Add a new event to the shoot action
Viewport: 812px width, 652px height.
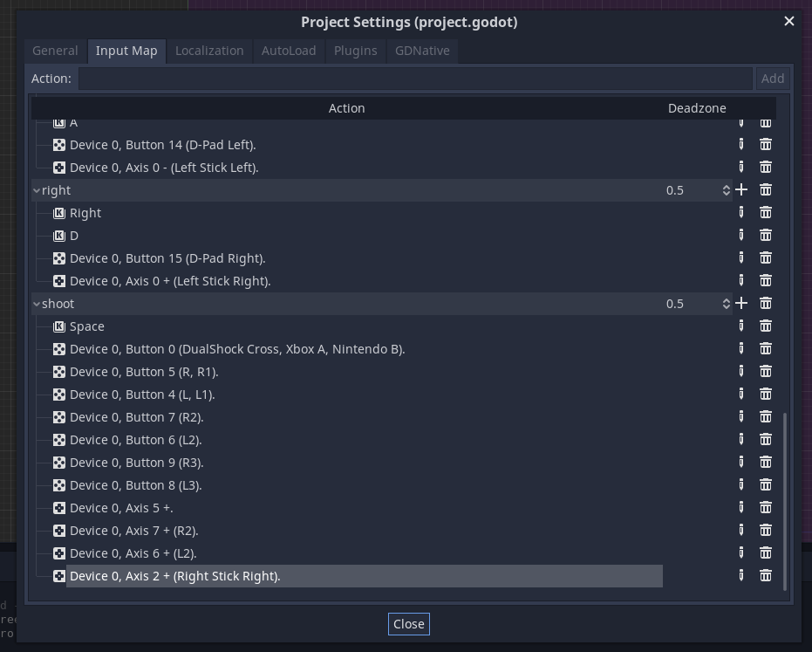(741, 303)
